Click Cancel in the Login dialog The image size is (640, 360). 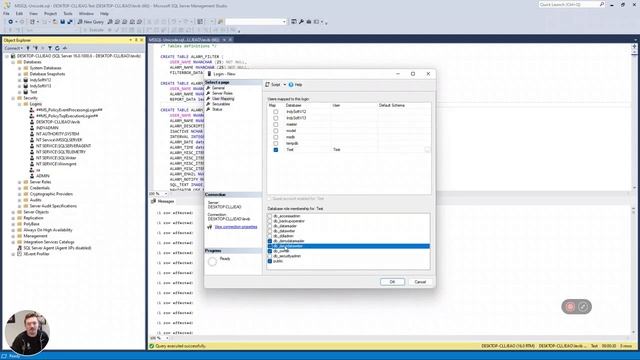tap(420, 282)
